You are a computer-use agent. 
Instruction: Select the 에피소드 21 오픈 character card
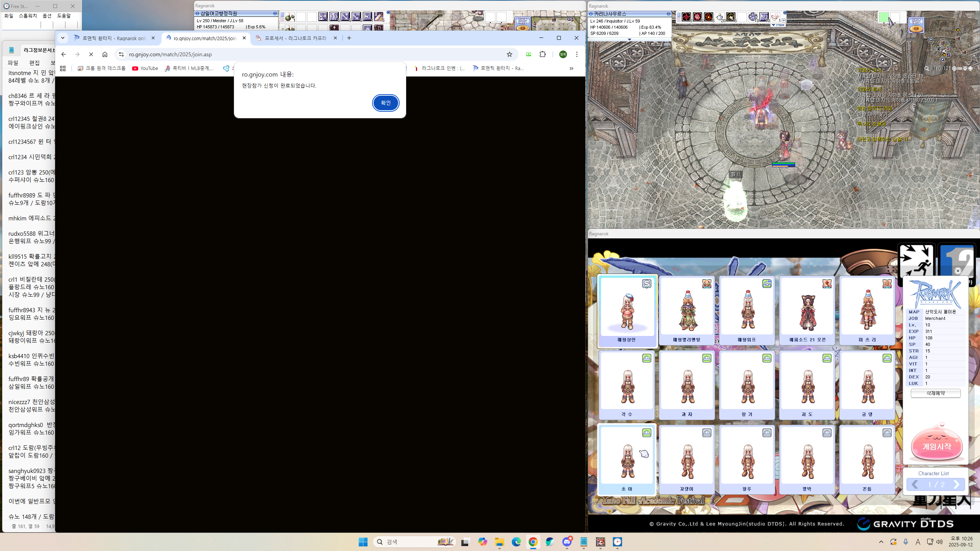[x=807, y=311]
